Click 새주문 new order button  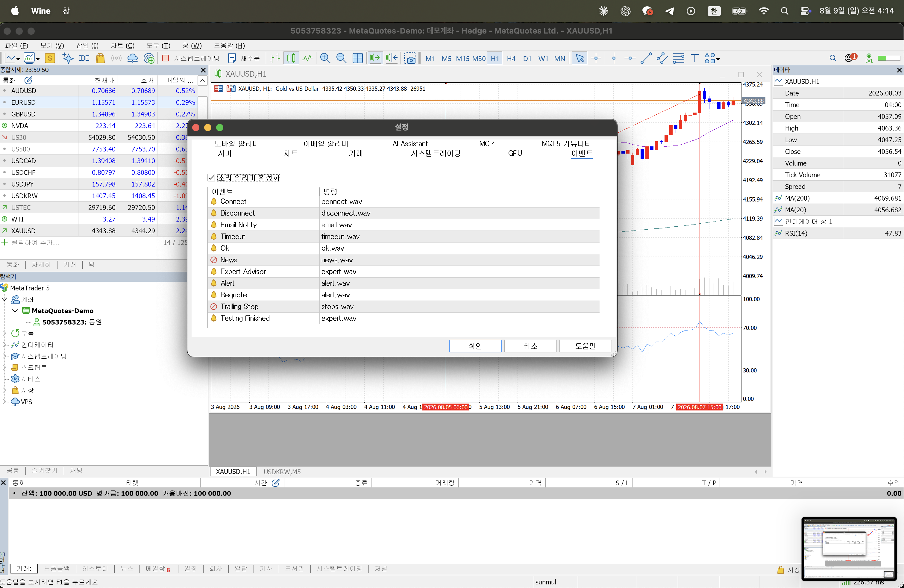pos(244,58)
